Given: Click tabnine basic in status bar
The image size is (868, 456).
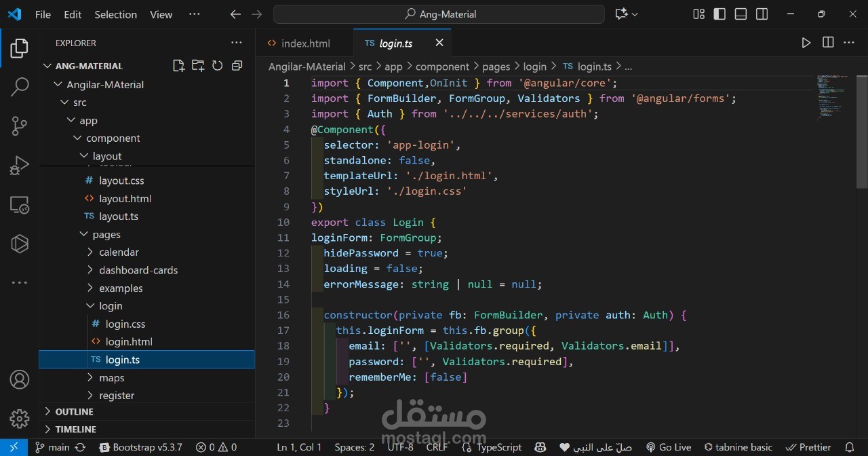Looking at the screenshot, I should point(738,447).
